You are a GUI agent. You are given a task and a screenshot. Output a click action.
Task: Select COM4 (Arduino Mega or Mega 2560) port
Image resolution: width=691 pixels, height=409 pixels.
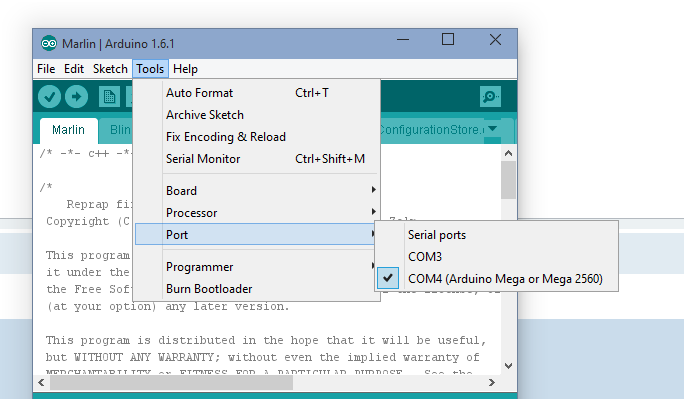click(x=497, y=279)
